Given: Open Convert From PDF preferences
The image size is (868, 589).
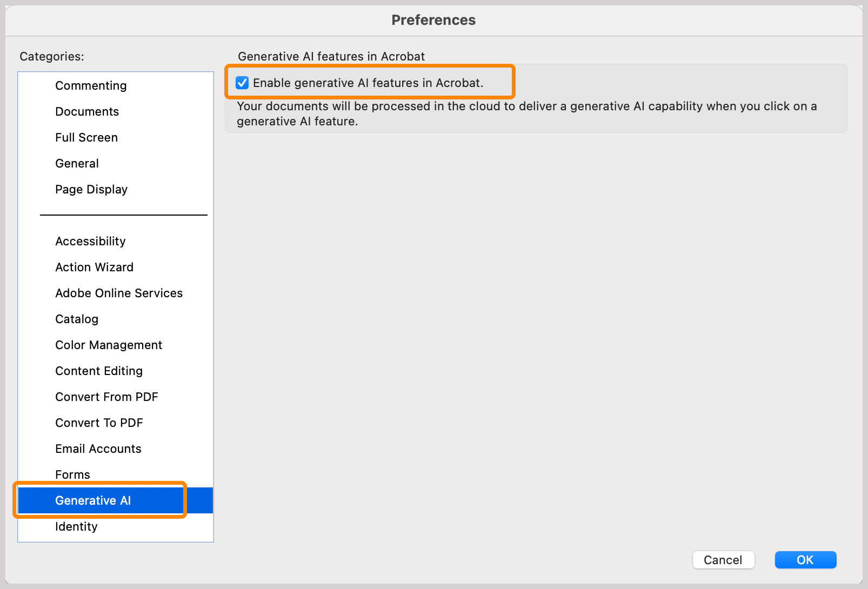Looking at the screenshot, I should tap(106, 397).
